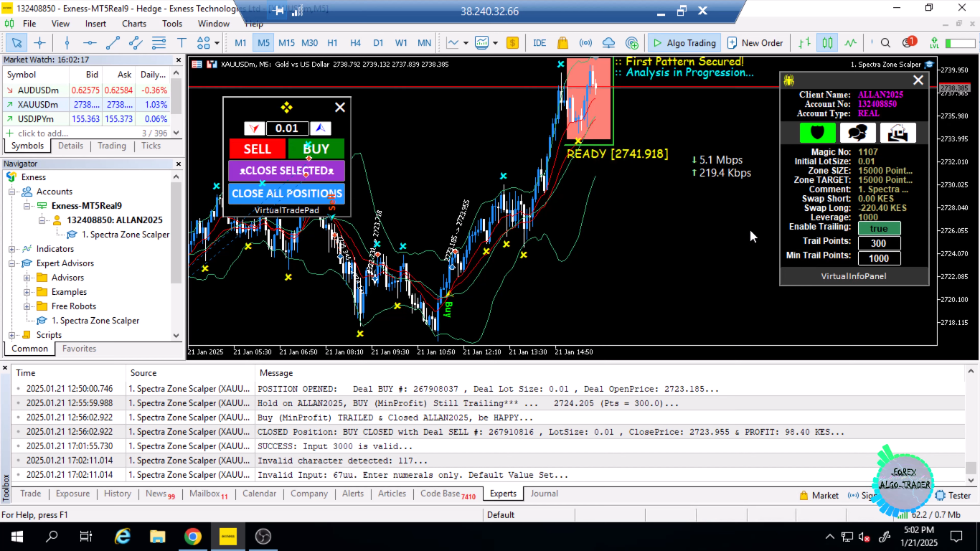Open account notifications with red badge
This screenshot has width=980, height=551.
pyautogui.click(x=908, y=43)
